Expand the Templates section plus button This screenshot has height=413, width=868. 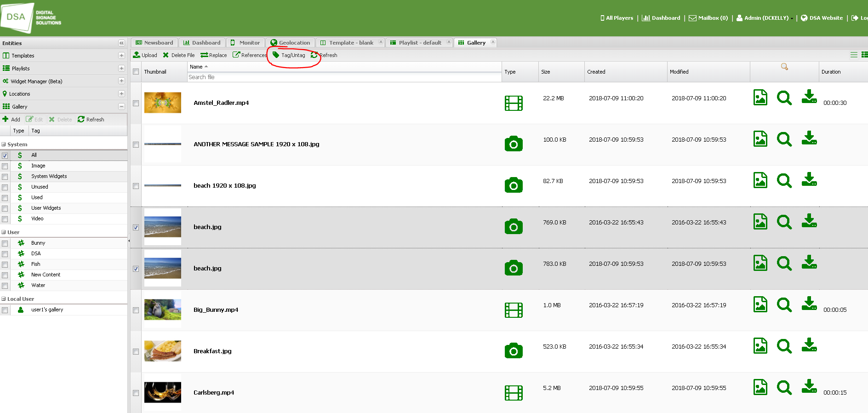click(121, 56)
